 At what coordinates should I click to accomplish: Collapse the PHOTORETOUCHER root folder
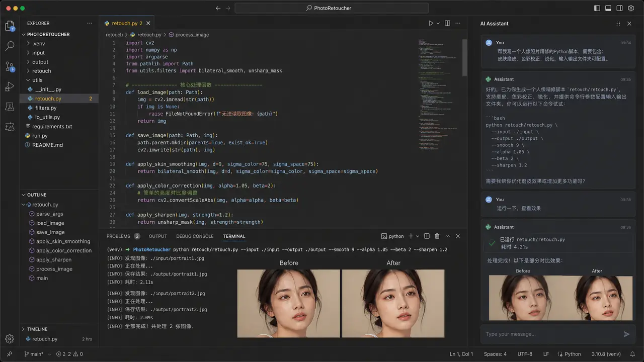[x=59, y=34]
